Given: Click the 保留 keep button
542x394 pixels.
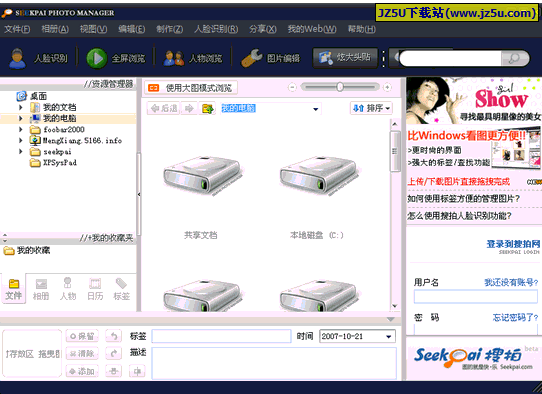Looking at the screenshot, I should pos(82,336).
